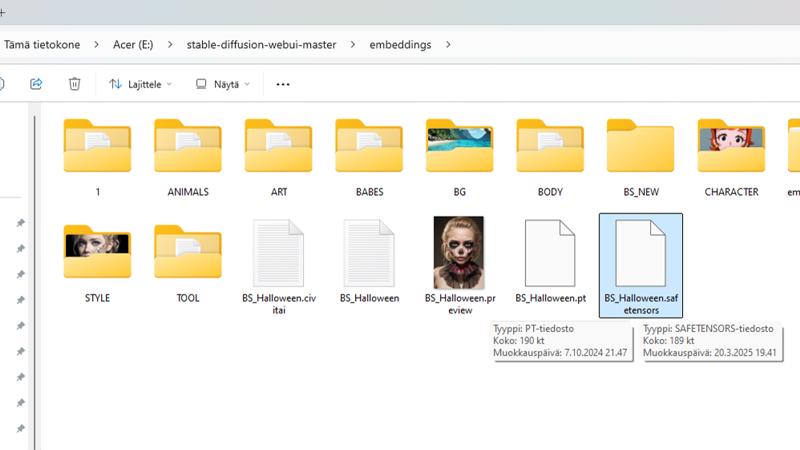
Task: Open the BODY folder
Action: point(550,146)
